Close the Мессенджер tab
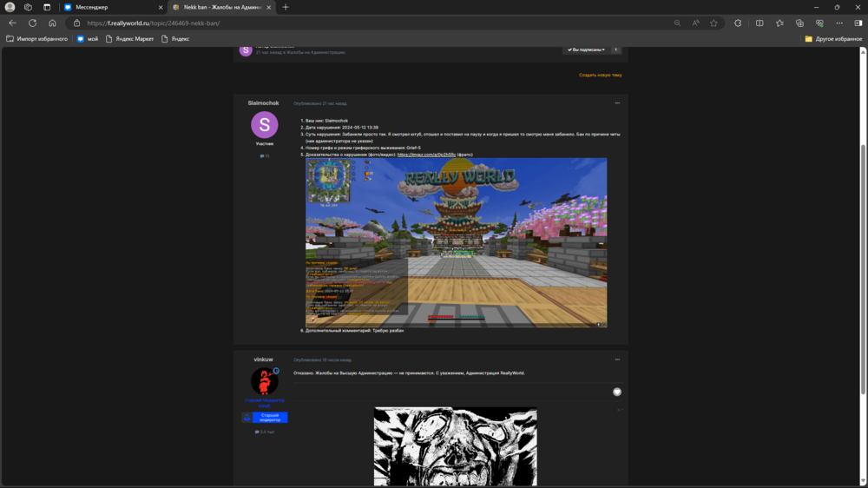 pos(161,7)
